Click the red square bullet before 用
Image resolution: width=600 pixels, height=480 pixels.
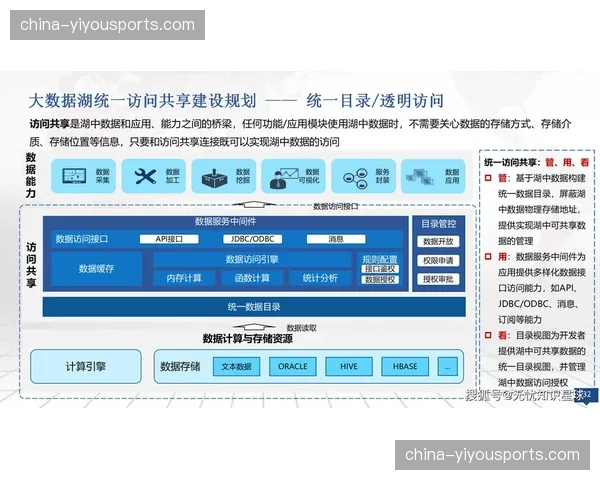488,256
